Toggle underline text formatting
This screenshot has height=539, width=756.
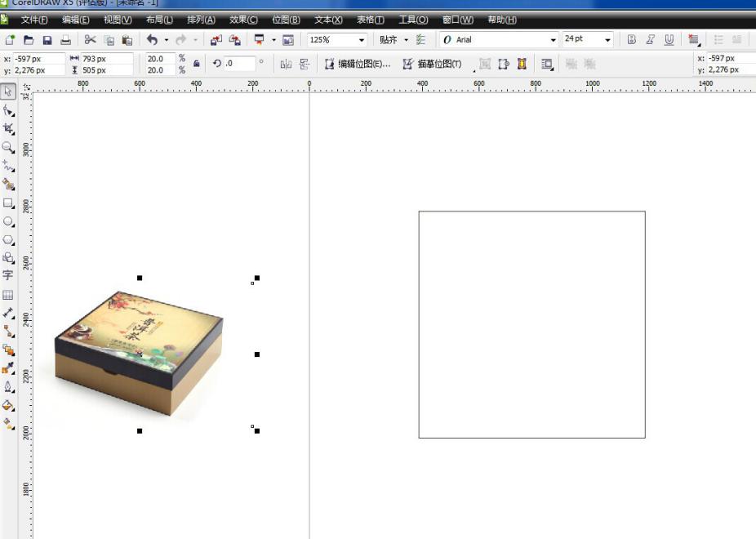669,39
